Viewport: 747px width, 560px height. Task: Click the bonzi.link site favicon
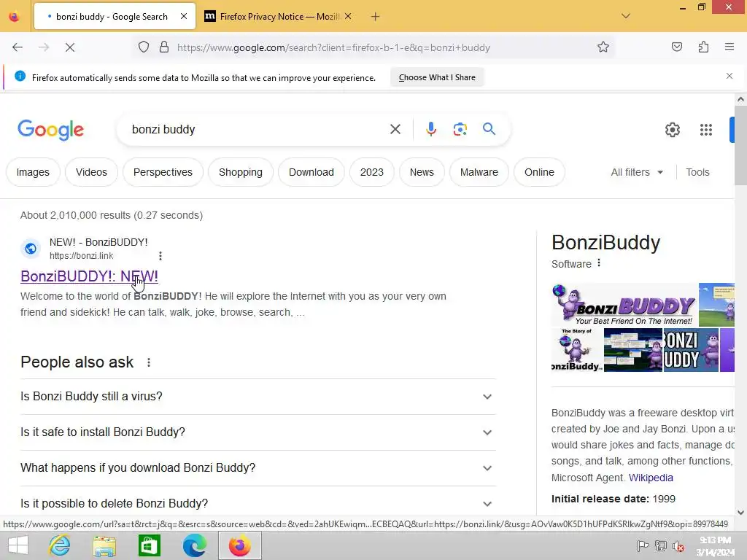pos(31,249)
